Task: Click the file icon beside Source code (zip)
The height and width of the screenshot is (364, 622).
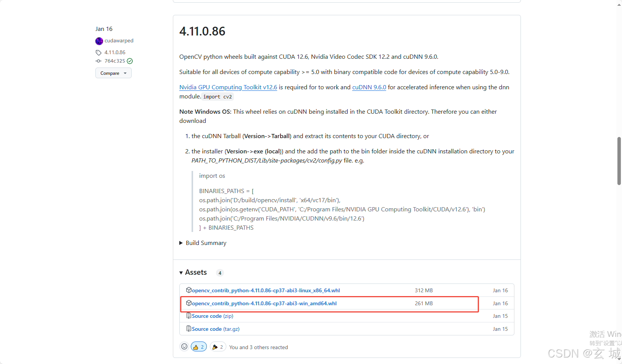Action: click(x=189, y=316)
